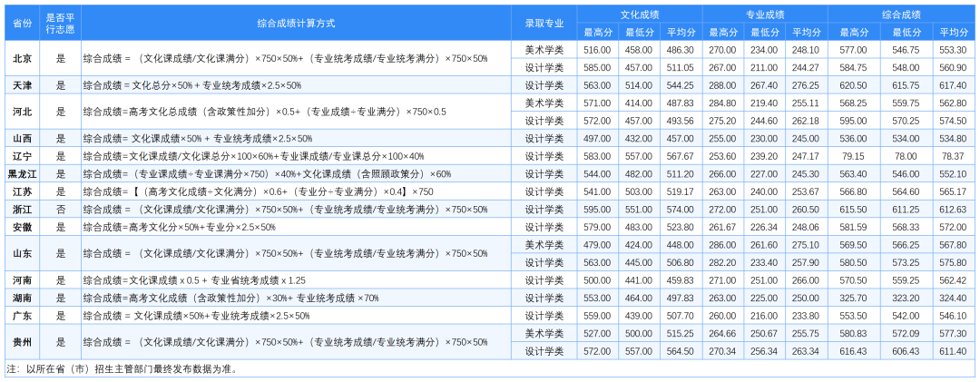Select the 是 value in 天津 row
This screenshot has height=382, width=980.
click(x=61, y=85)
